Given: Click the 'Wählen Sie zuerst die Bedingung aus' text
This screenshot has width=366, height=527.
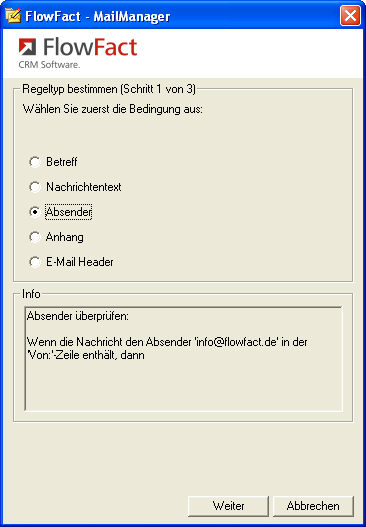Looking at the screenshot, I should pos(113,109).
